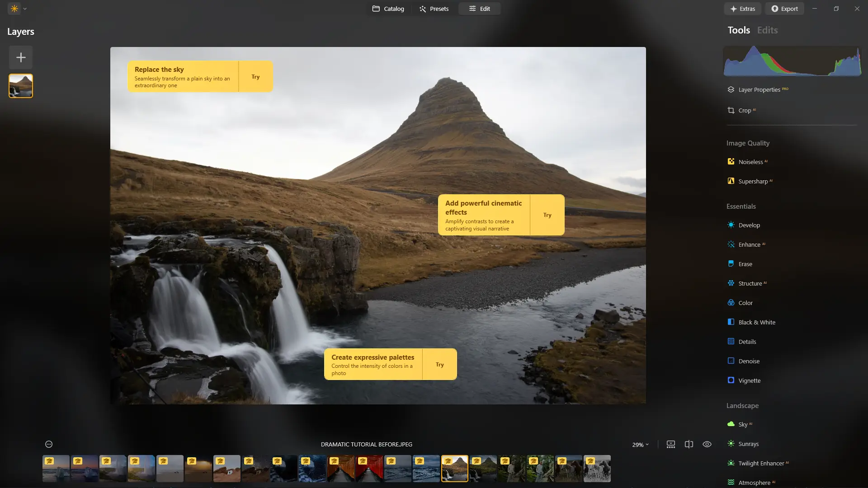Select the Erase tool
The height and width of the screenshot is (488, 868).
(x=745, y=264)
